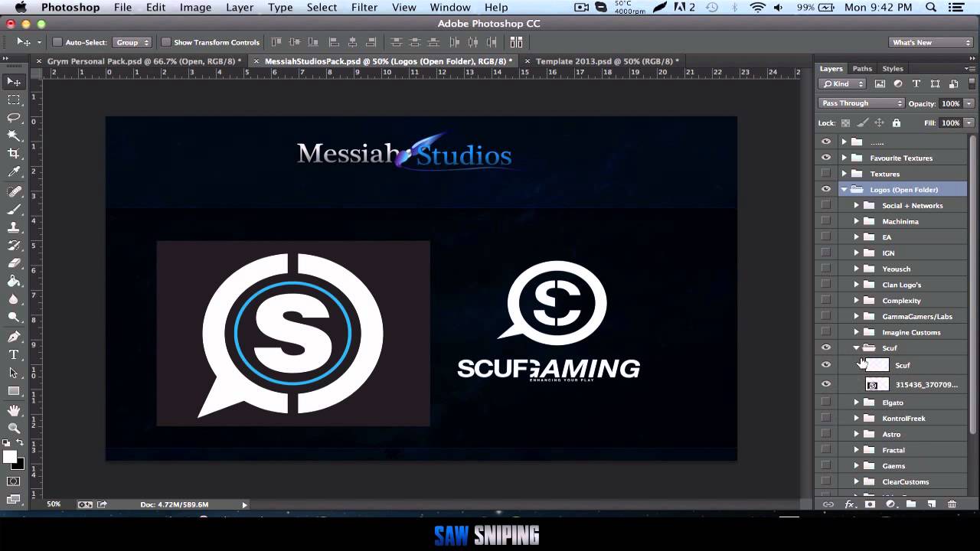Select the Crop tool

pos(14,154)
